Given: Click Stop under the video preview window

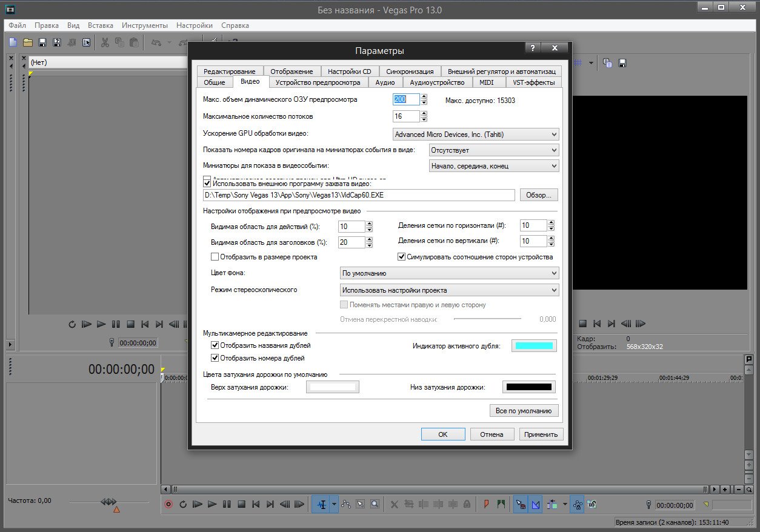Looking at the screenshot, I should click(582, 324).
